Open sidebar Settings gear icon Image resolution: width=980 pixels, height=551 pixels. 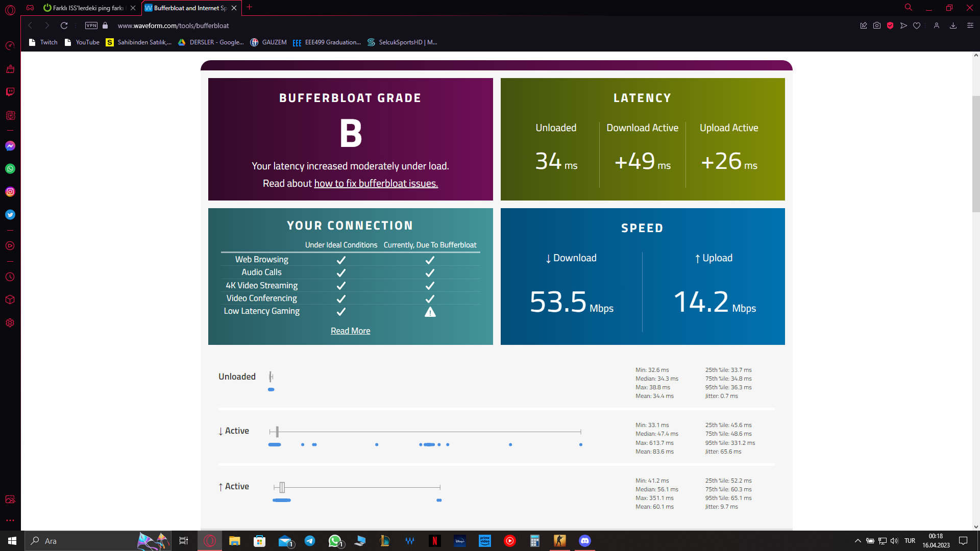[10, 323]
